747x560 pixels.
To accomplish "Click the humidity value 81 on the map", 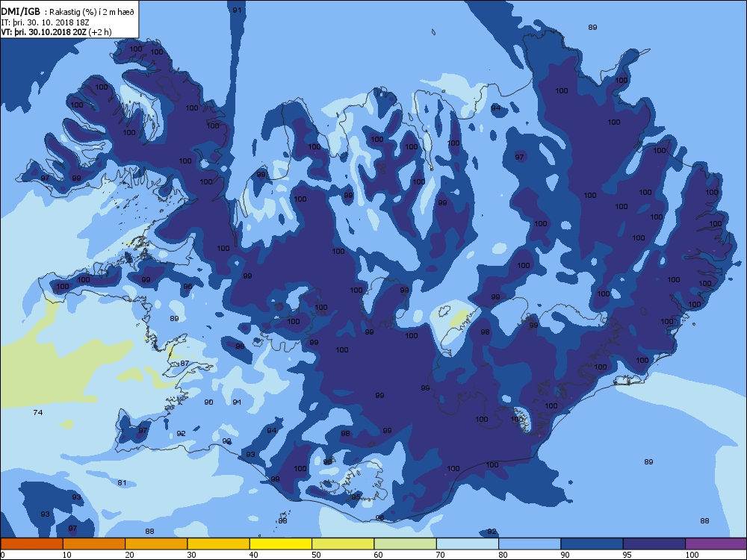I will point(122,483).
